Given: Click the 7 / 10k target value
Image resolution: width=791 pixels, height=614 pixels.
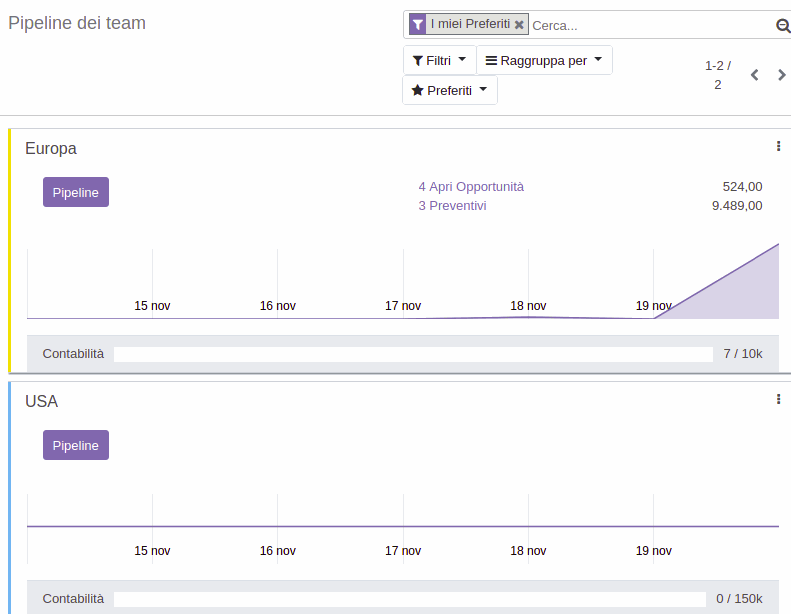Looking at the screenshot, I should [743, 354].
